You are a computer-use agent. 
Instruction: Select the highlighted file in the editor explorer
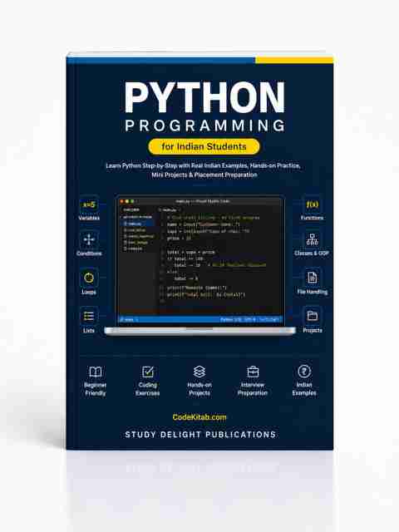[x=137, y=224]
